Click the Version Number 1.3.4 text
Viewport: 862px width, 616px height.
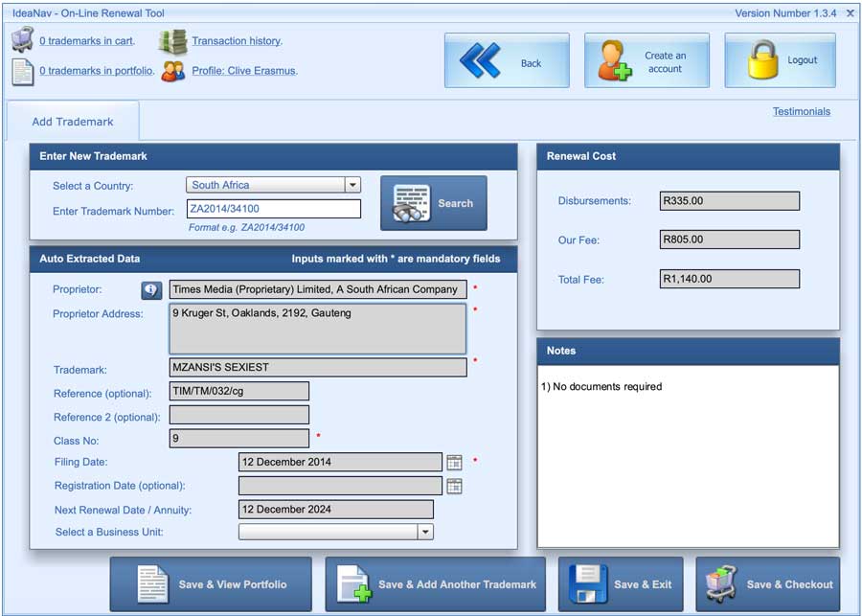(x=785, y=13)
